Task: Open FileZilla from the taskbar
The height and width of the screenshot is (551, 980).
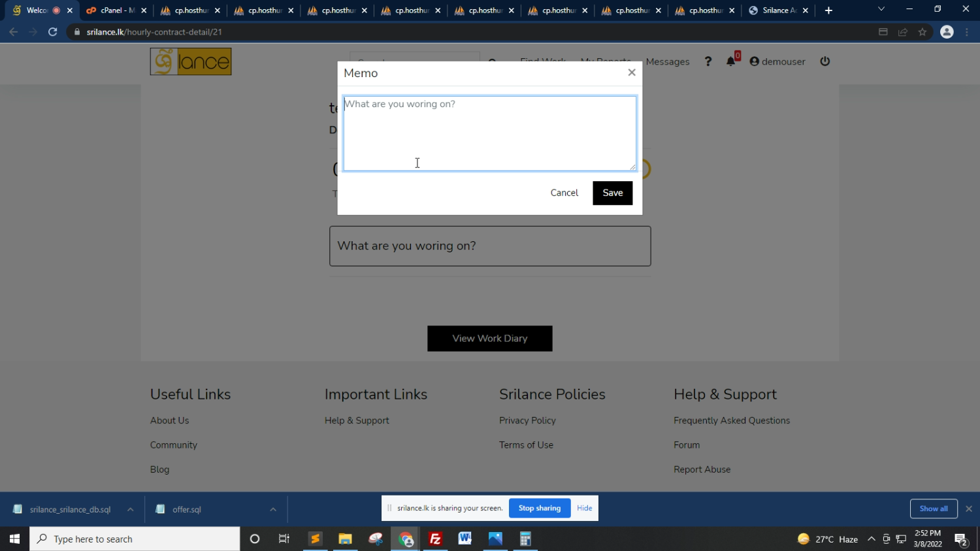Action: click(435, 539)
